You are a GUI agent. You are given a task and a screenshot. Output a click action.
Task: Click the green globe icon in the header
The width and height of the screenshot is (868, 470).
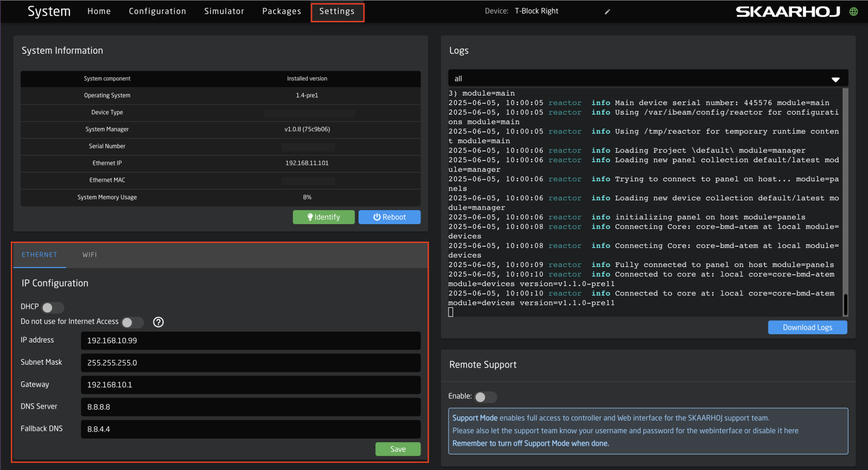click(x=854, y=11)
